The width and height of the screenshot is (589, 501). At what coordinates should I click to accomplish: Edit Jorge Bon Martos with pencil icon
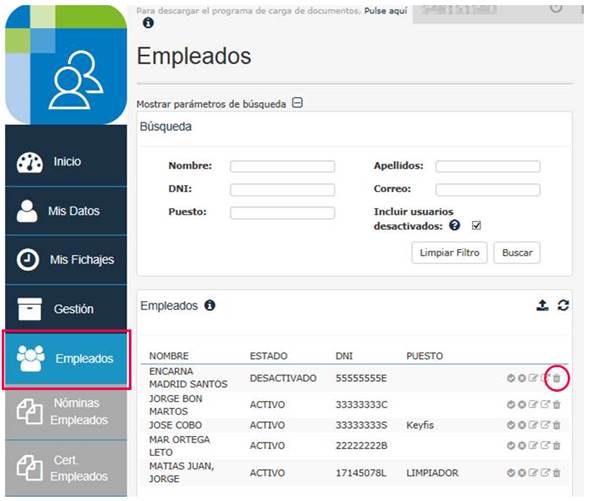[533, 404]
